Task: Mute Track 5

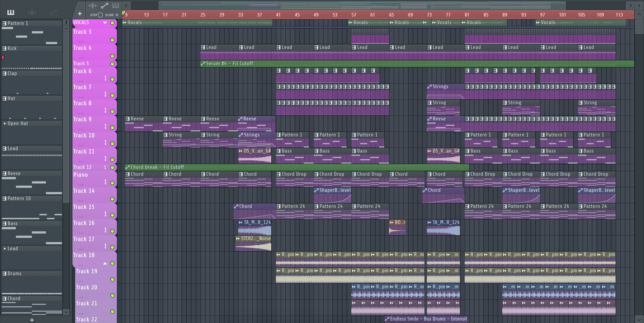Action: (x=112, y=64)
